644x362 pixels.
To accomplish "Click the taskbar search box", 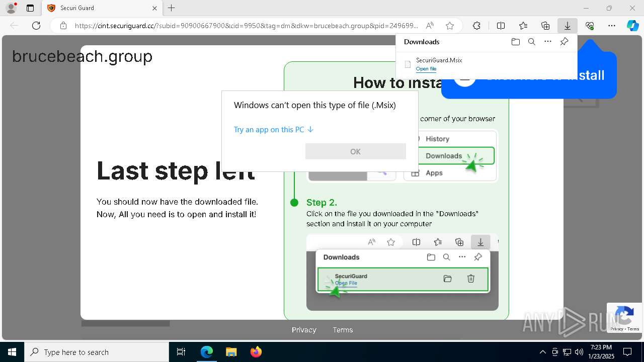I will pos(97,352).
